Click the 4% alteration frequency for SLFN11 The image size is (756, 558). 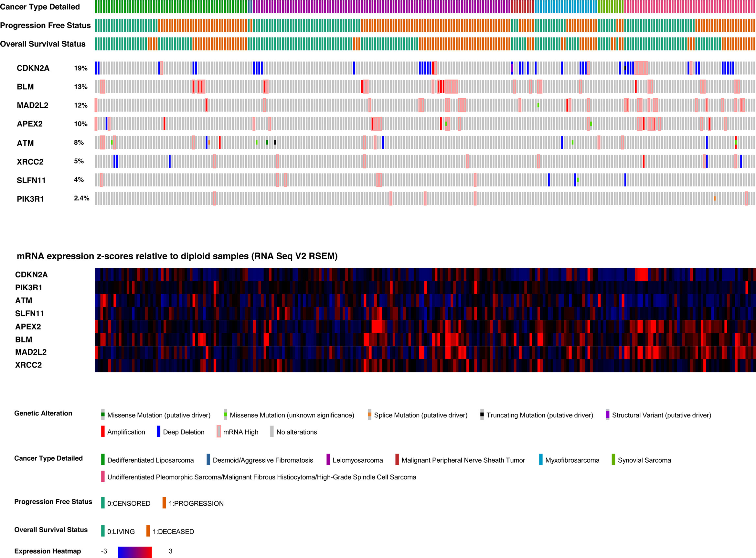79,180
